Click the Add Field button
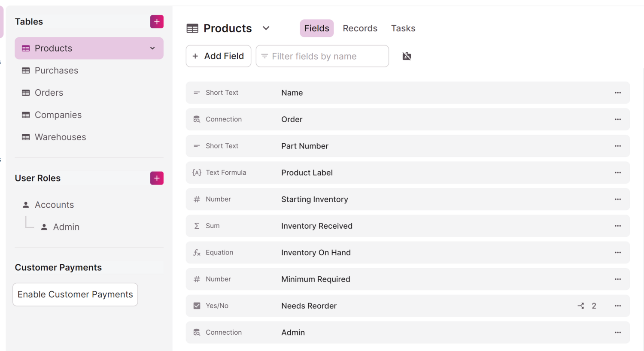Screen dimensions: 644x351 point(219,56)
